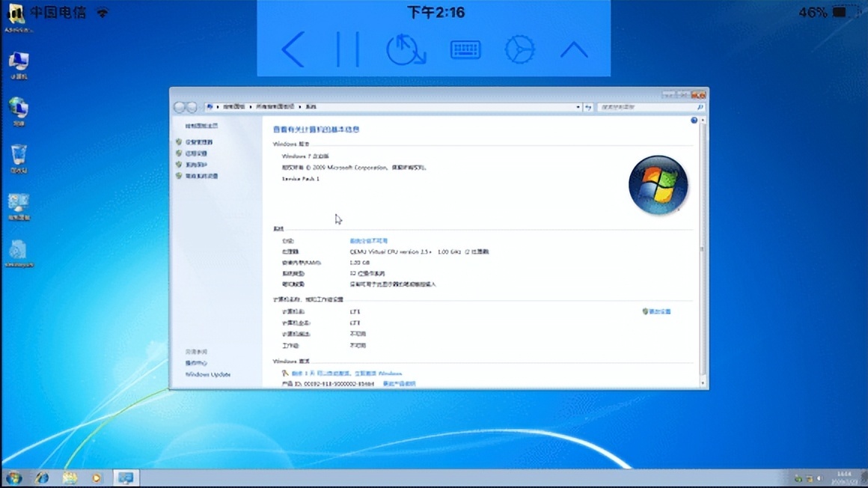Tap the circular arrow clock icon in overlay
The image size is (868, 488).
[406, 50]
